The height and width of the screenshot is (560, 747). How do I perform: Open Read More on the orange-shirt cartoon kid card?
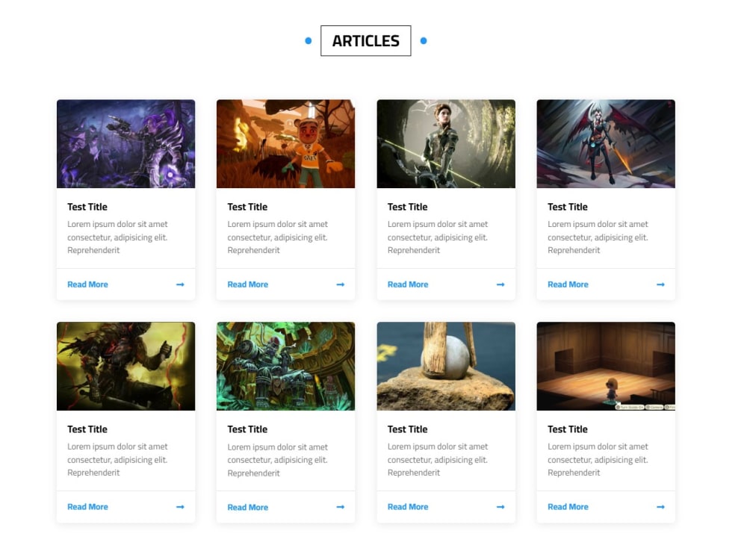tap(248, 284)
